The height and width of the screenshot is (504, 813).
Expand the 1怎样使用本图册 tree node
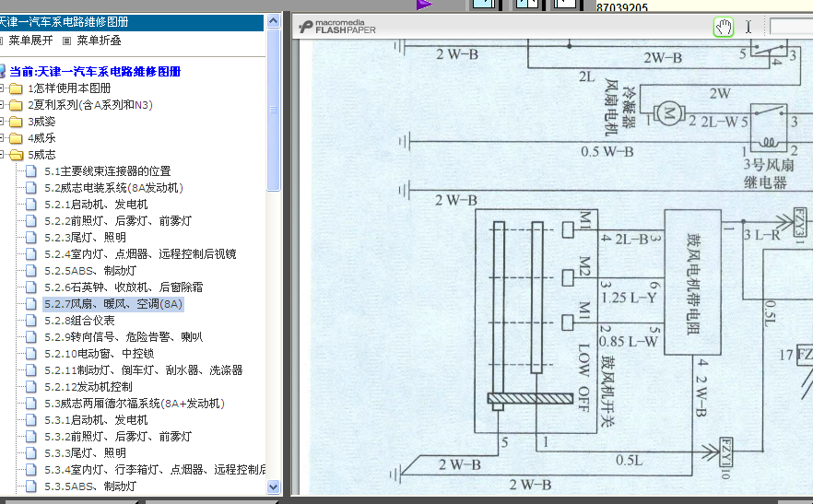tap(3, 88)
